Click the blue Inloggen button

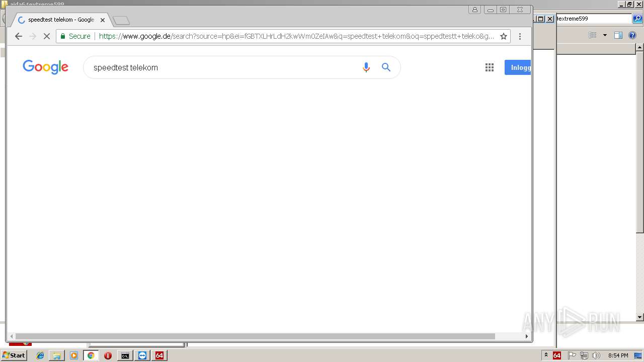coord(518,67)
